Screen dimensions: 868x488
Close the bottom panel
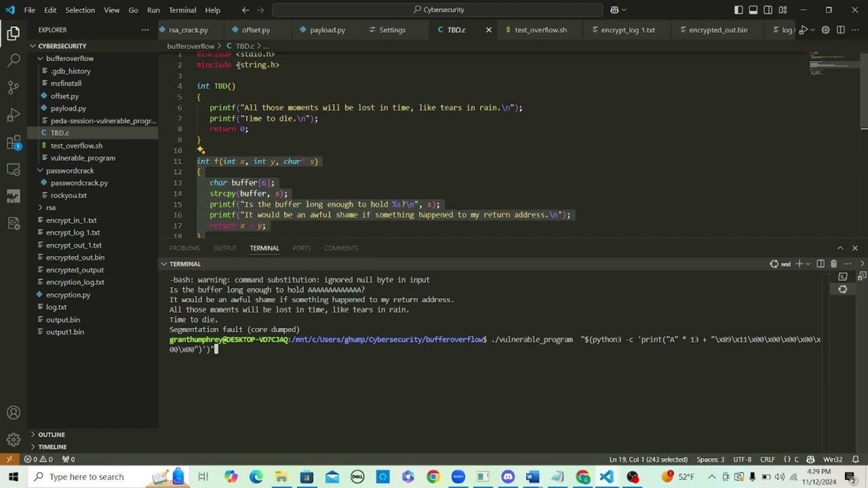[x=854, y=248]
